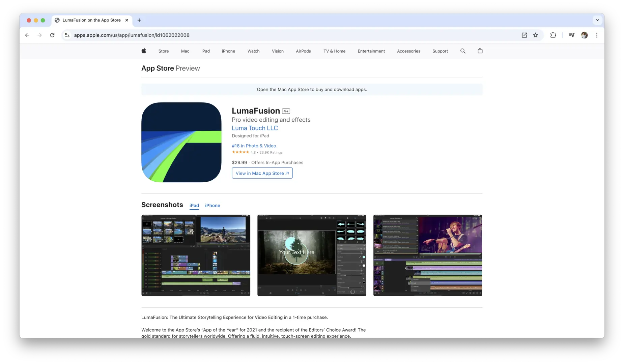The height and width of the screenshot is (364, 624).
Task: Switch screenshots to the iPhone tab
Action: coord(212,206)
